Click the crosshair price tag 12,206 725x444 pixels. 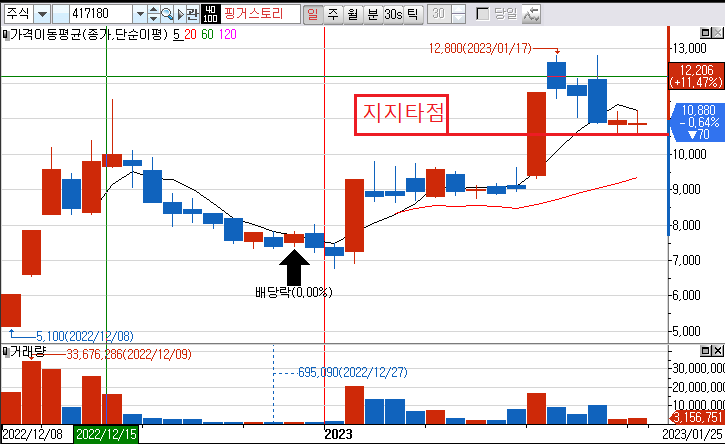click(696, 76)
